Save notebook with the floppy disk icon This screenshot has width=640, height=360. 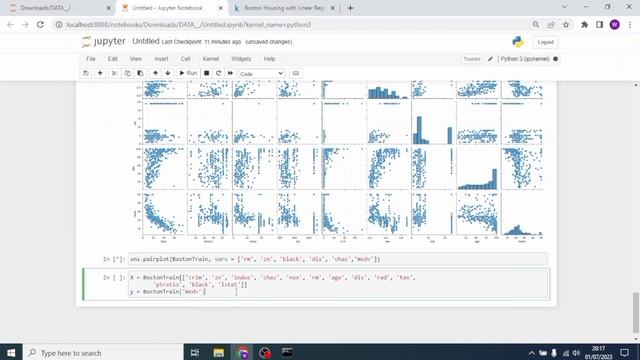(86, 73)
